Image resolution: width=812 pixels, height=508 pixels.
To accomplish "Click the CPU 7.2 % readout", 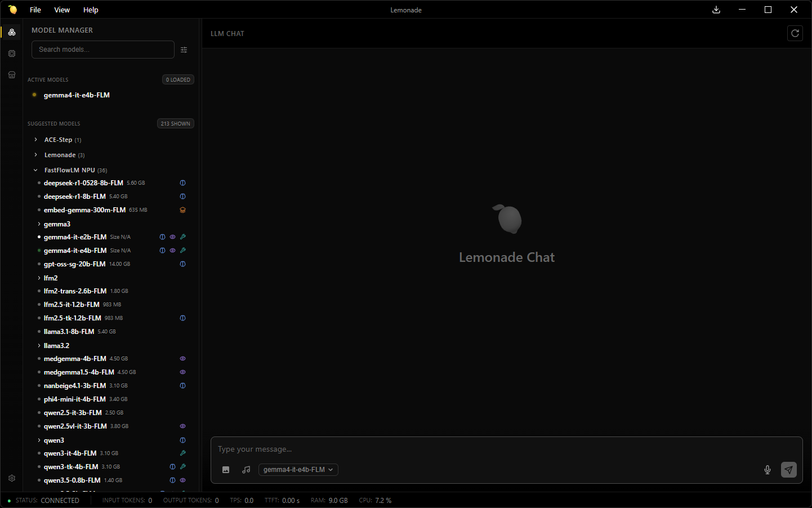I will point(375,501).
